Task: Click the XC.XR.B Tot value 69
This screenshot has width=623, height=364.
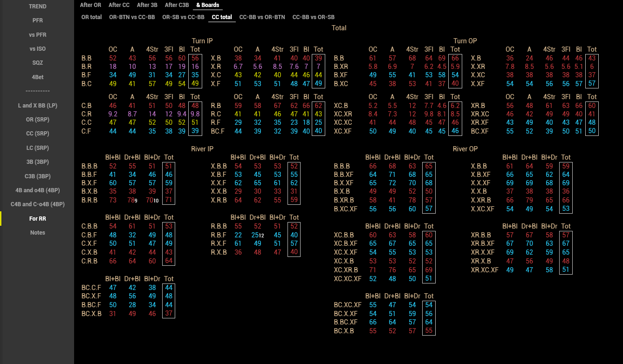Action: tap(429, 270)
